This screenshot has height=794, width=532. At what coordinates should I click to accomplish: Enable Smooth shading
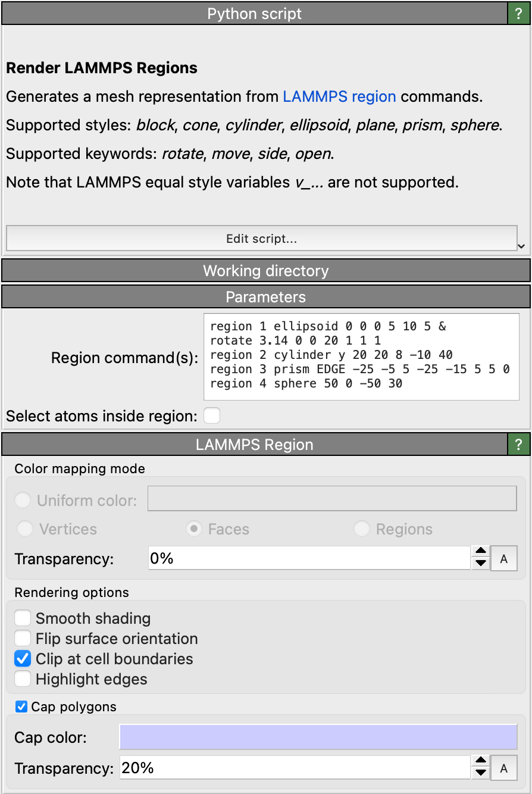click(x=22, y=618)
